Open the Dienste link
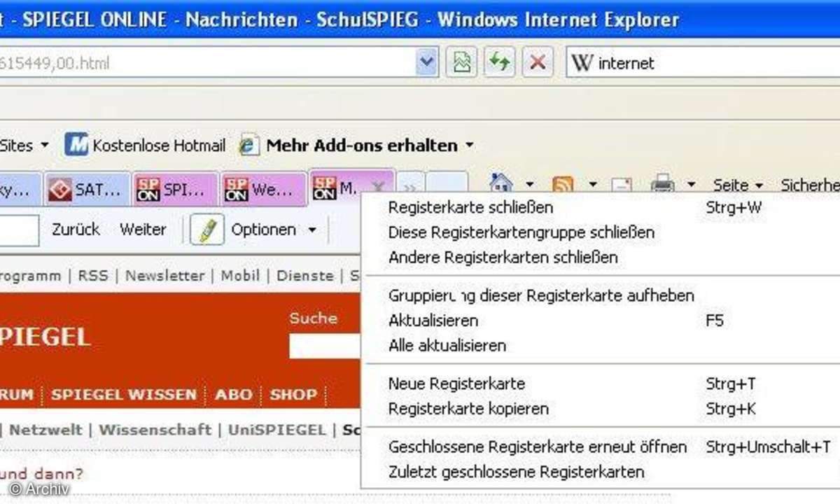840x504 pixels. click(305, 276)
